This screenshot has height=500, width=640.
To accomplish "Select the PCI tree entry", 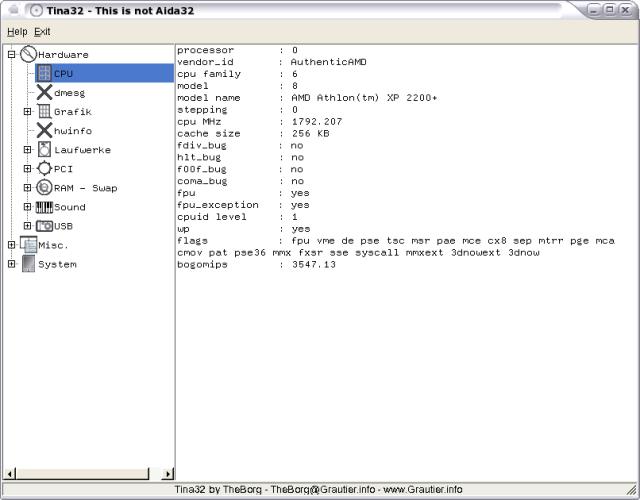I will pos(63,169).
